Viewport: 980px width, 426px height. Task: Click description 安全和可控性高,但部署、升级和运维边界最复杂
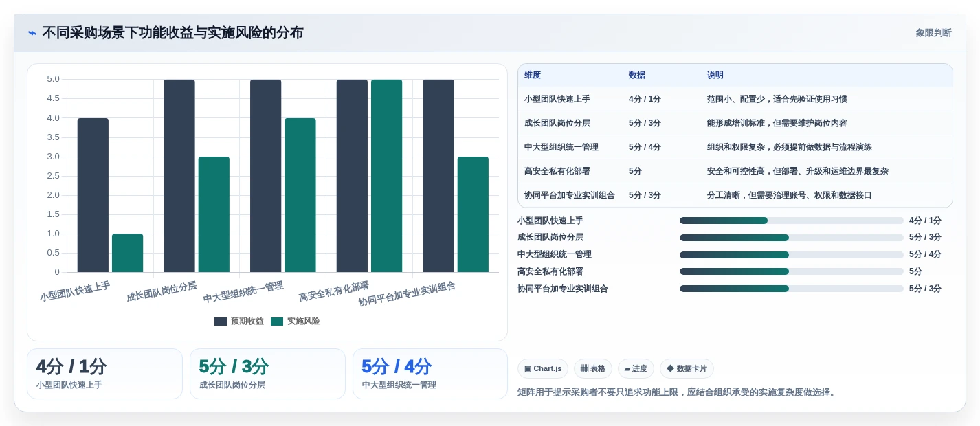pyautogui.click(x=798, y=171)
